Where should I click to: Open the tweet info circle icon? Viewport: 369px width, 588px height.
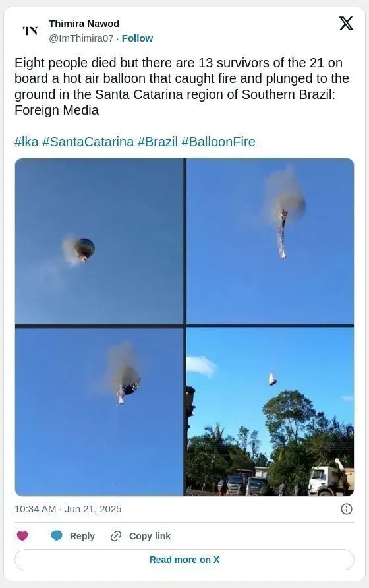346,509
